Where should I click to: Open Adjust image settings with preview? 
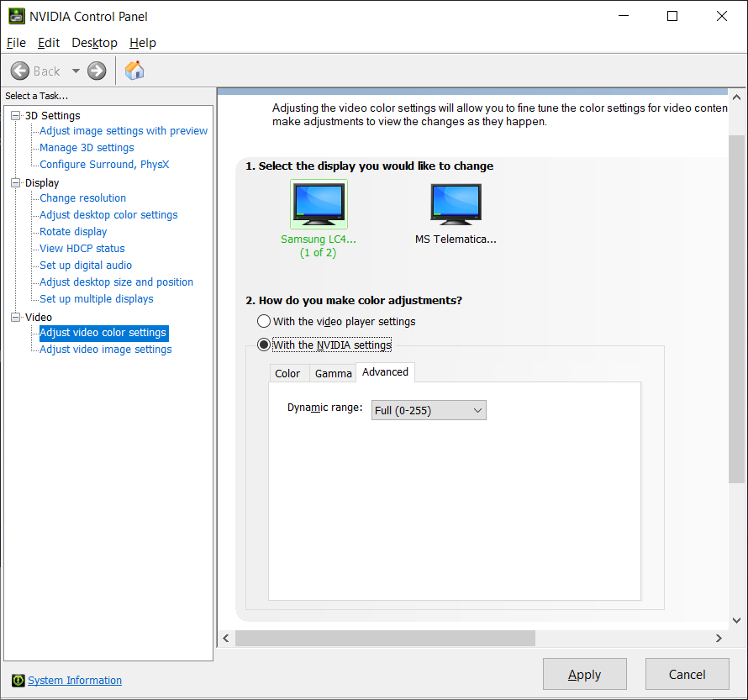pyautogui.click(x=124, y=130)
